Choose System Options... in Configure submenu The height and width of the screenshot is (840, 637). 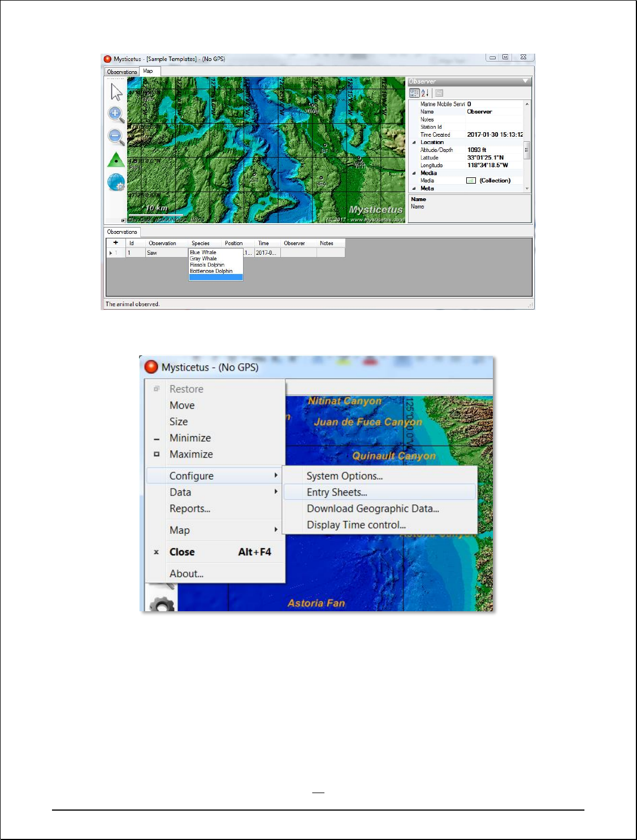tap(380, 476)
